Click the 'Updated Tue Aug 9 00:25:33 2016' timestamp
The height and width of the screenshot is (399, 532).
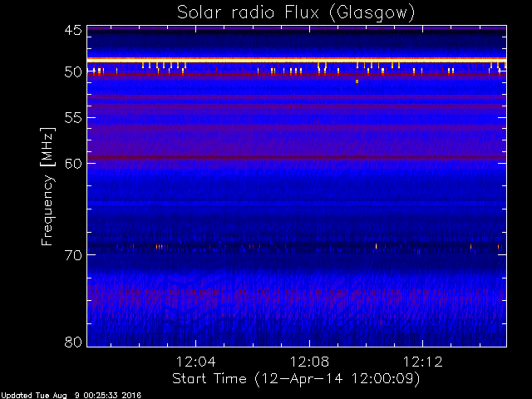tap(71, 396)
